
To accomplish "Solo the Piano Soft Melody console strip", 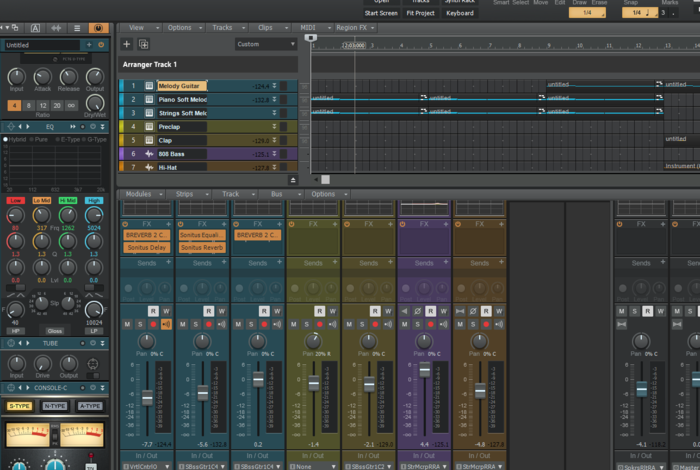I will click(196, 324).
